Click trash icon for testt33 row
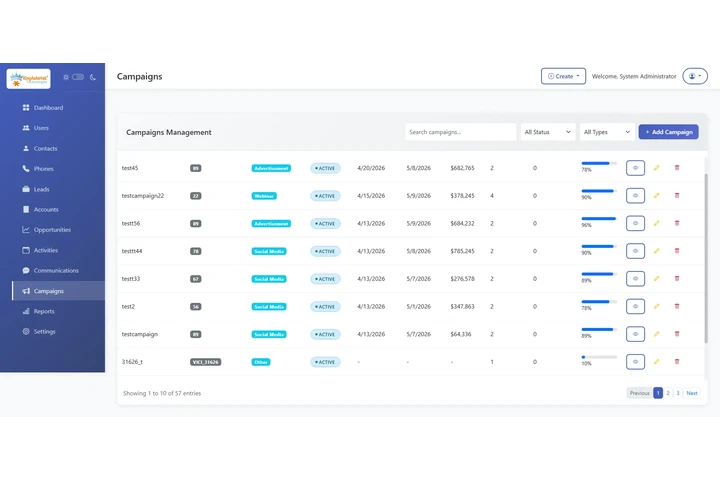 click(677, 279)
